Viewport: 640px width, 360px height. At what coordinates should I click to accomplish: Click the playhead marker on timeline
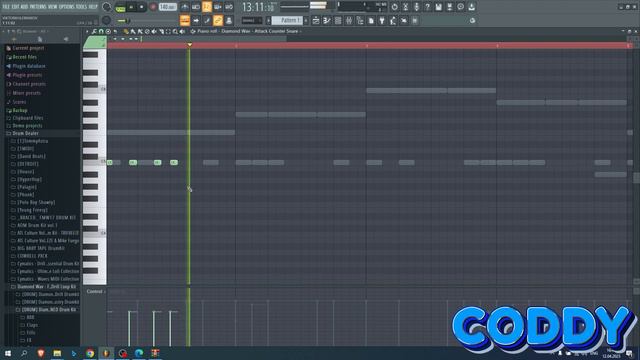189,44
